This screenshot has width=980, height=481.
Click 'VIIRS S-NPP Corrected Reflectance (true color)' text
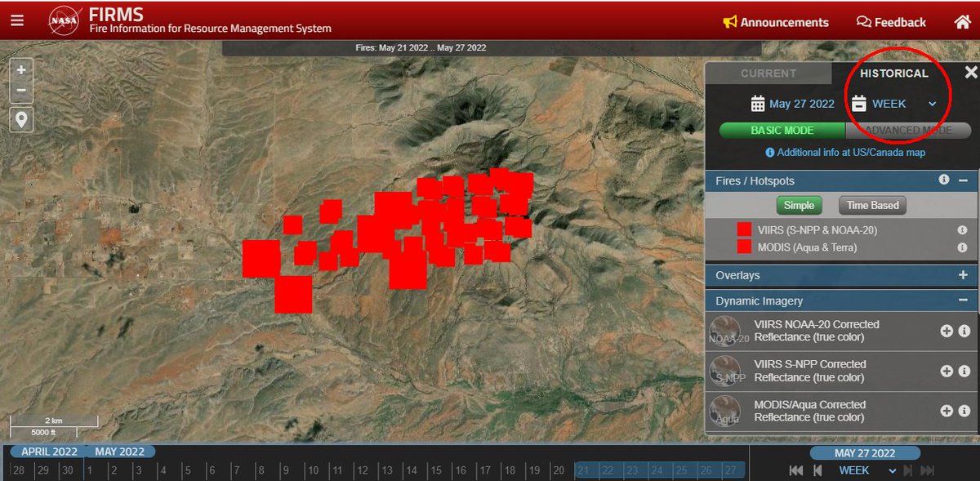810,371
